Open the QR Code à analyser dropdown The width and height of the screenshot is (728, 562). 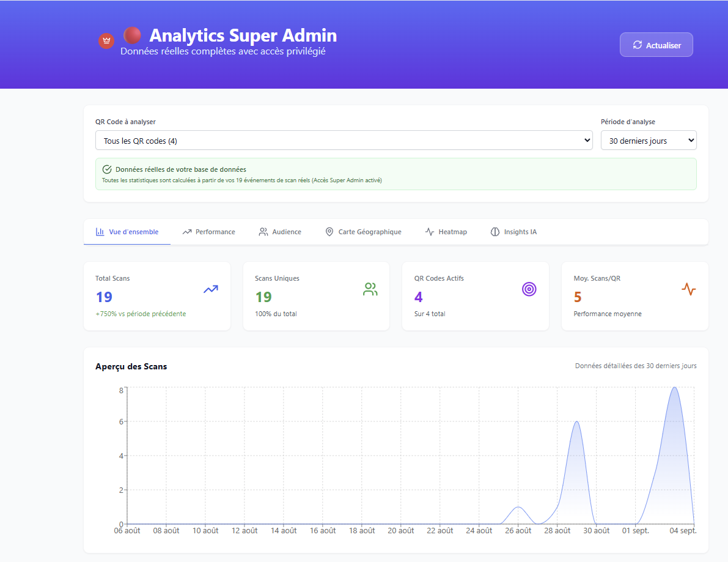[344, 141]
